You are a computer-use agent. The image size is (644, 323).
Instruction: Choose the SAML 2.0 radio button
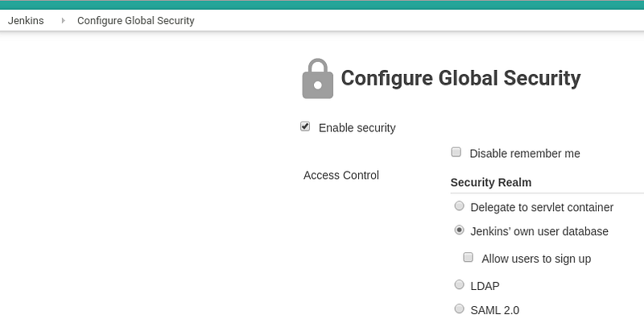pyautogui.click(x=459, y=309)
